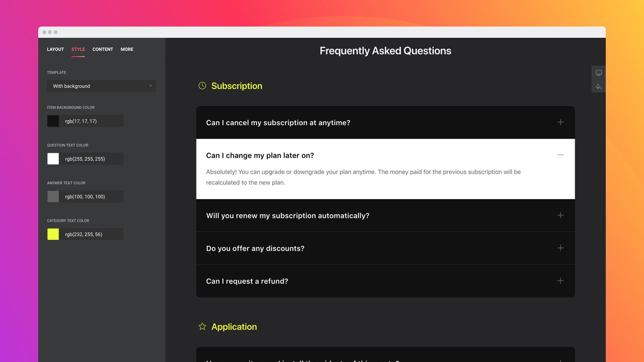
Task: Select the MORE tab
Action: point(127,49)
